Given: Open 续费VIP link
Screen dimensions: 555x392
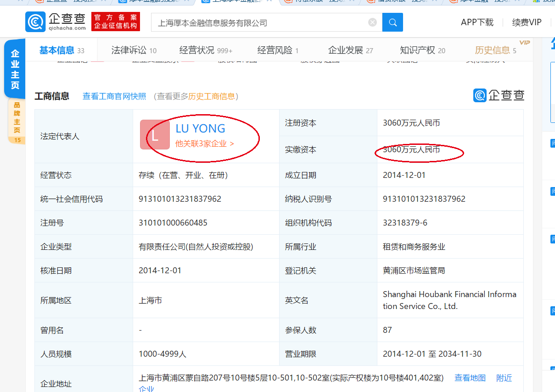Looking at the screenshot, I should (527, 22).
